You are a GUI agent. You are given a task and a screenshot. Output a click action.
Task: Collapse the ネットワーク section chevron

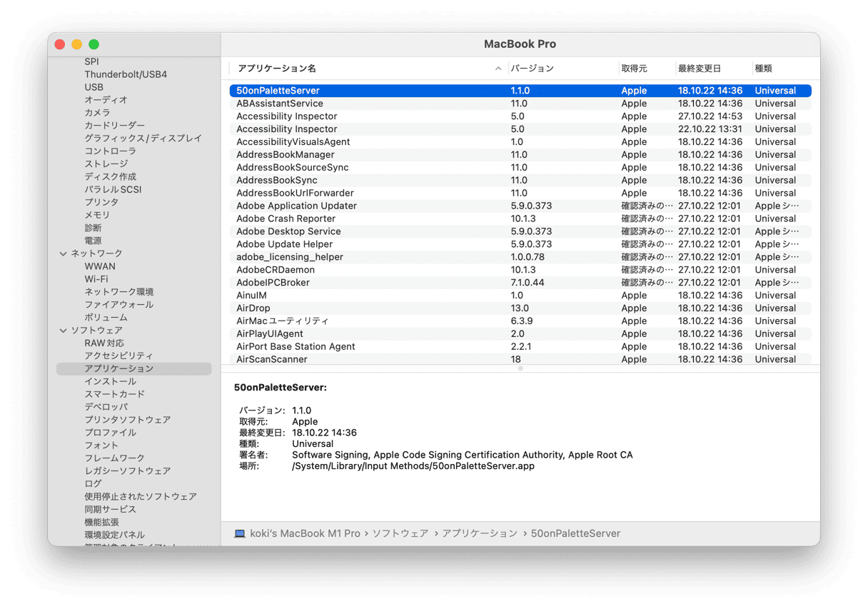coord(64,254)
